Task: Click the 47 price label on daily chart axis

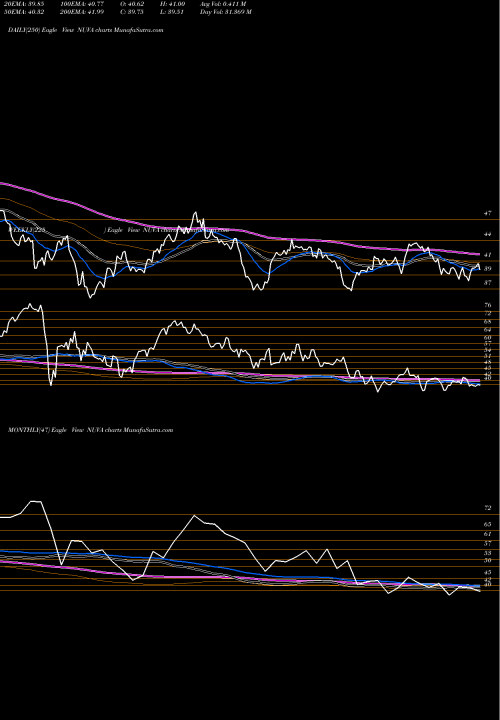Action: [x=487, y=214]
